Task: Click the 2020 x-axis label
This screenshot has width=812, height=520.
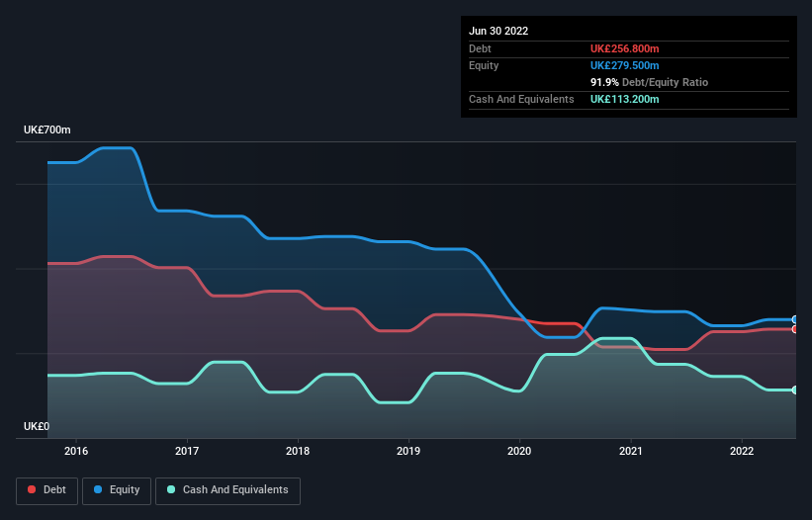Action: (519, 451)
